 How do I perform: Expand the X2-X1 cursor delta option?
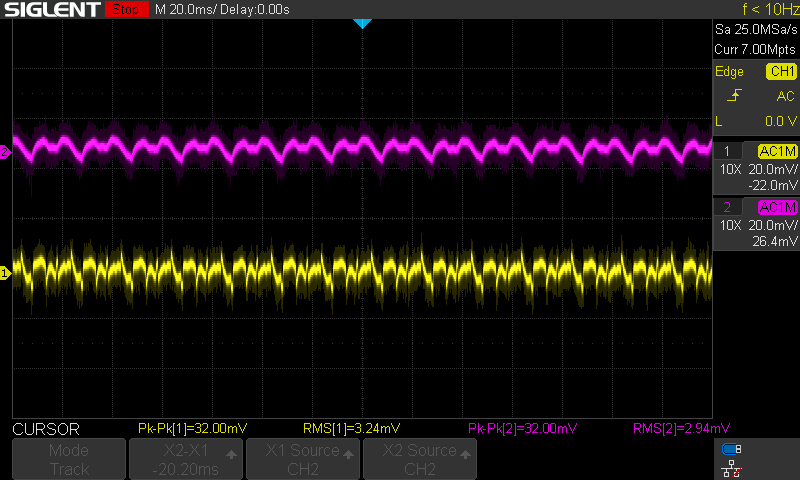click(184, 459)
